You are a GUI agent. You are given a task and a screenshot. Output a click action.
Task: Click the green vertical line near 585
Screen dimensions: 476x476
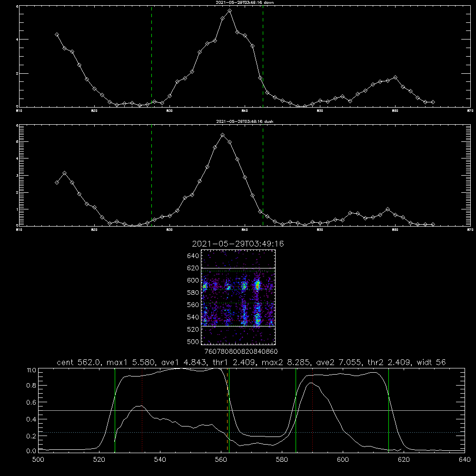coord(296,410)
